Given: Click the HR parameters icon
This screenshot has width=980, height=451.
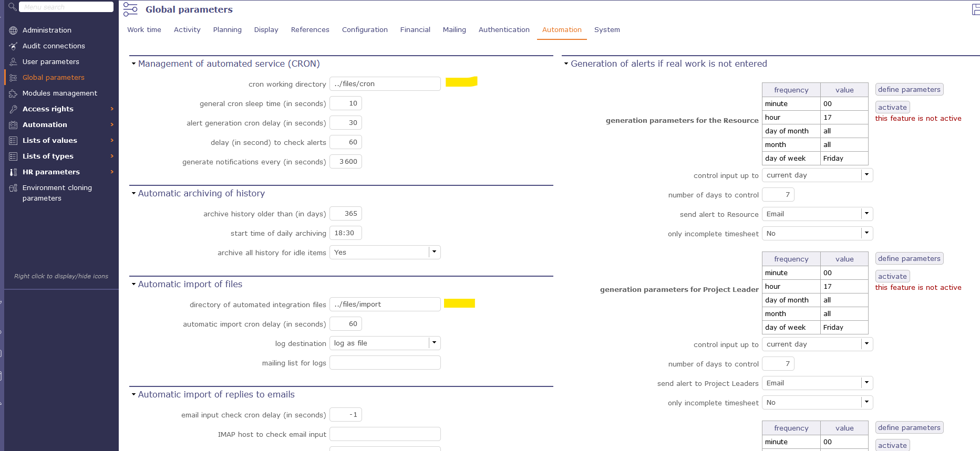Looking at the screenshot, I should (x=13, y=172).
